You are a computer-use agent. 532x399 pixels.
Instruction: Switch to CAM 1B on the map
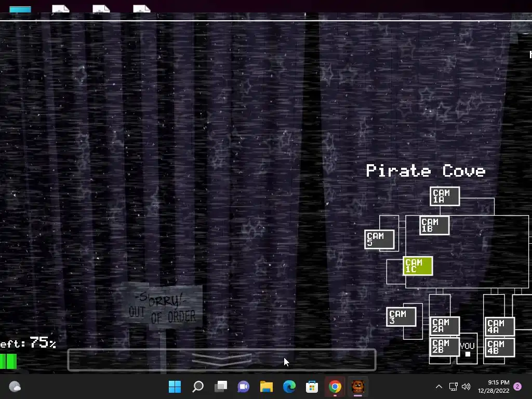434,225
